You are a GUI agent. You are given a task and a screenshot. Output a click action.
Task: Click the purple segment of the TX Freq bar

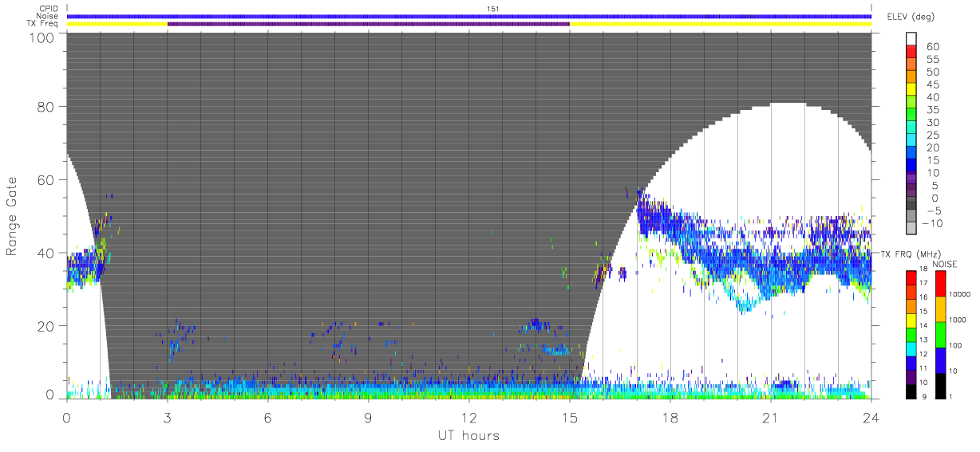369,24
